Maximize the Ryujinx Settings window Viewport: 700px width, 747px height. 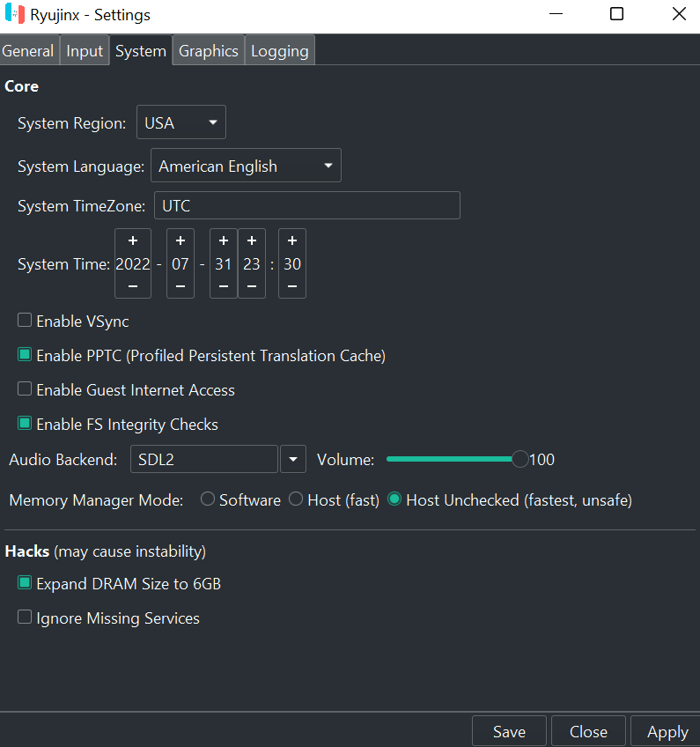click(616, 14)
